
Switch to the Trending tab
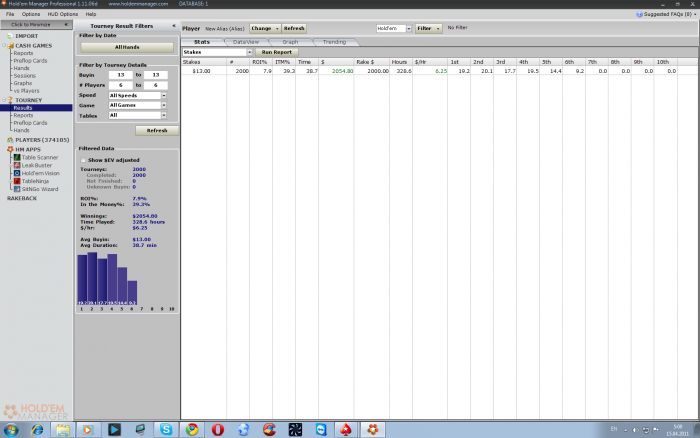(x=334, y=42)
